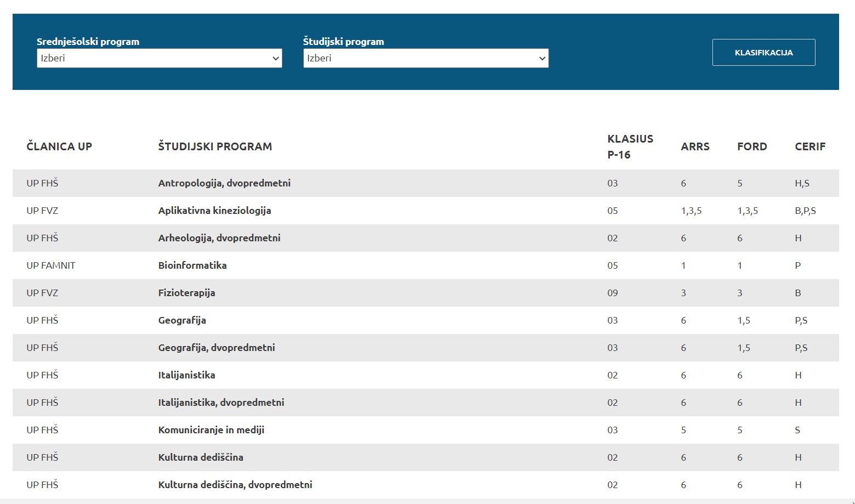Click UP FVZ in Fizioterapija row
This screenshot has height=504, width=855.
[42, 293]
